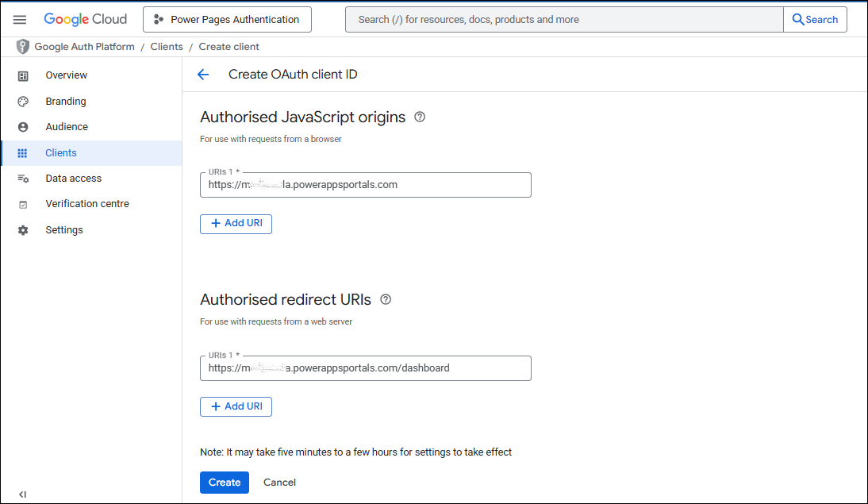Viewport: 868px width, 504px height.
Task: Focus the resources search field
Action: point(564,19)
